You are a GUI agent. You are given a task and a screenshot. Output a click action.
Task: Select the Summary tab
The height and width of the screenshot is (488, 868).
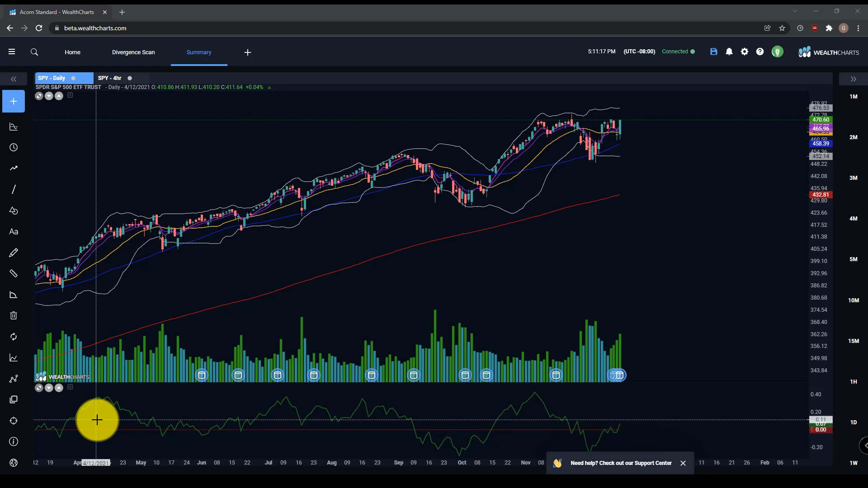click(199, 52)
